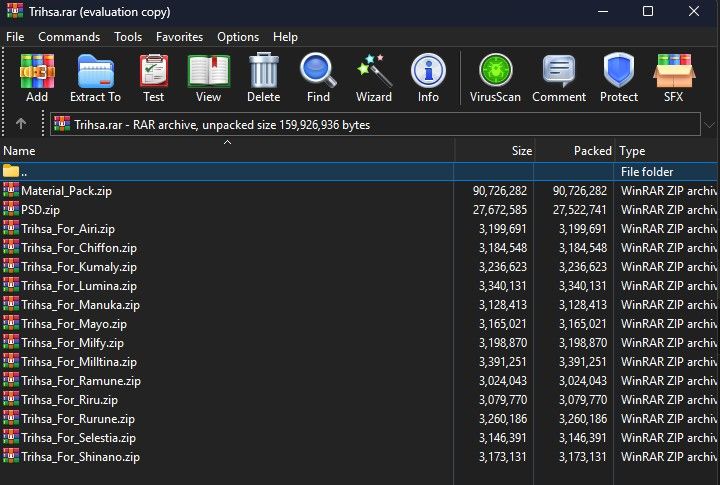The height and width of the screenshot is (485, 720).
Task: Select Trihsa_For_Ramune.zip file name
Action: point(81,381)
